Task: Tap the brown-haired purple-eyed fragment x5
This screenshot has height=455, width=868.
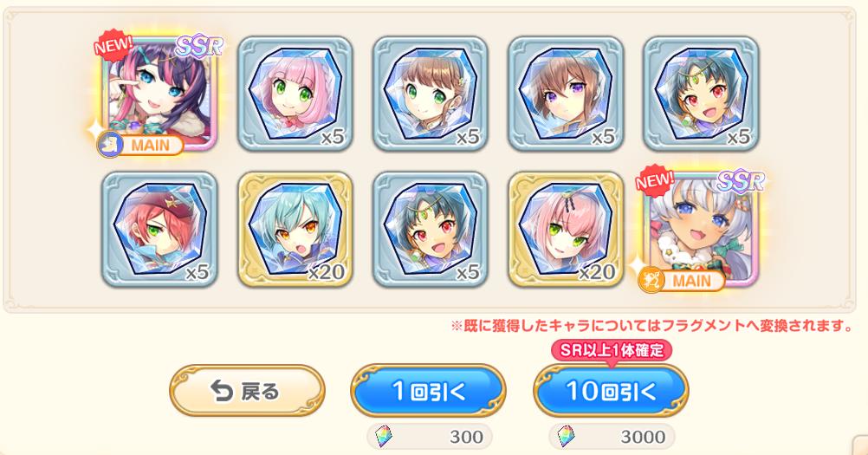Action: [566, 94]
